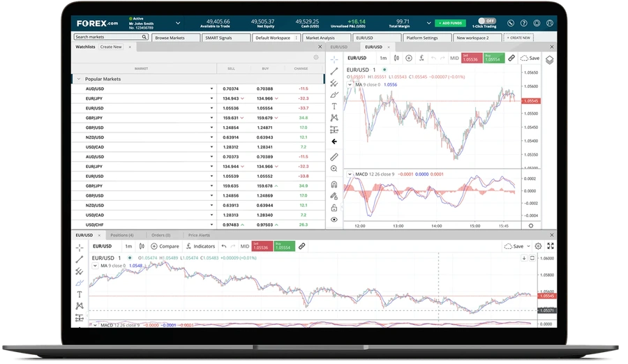This screenshot has width=628, height=364.
Task: Select the crosshair cursor tool in upper chart
Action: coord(334,60)
